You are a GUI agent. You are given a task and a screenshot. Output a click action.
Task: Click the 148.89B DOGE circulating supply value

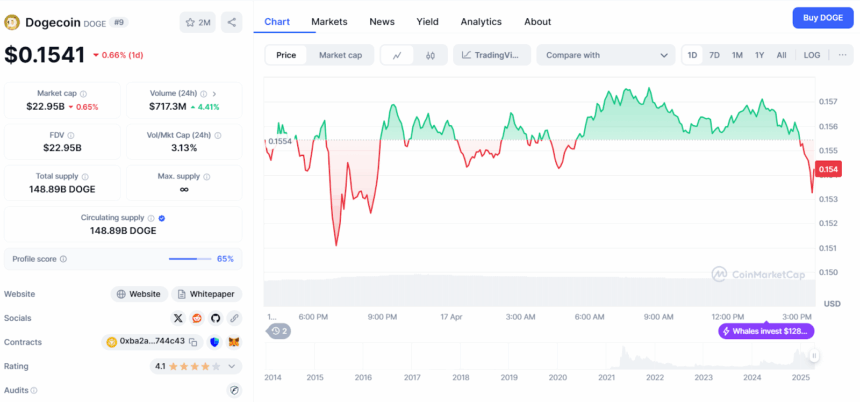123,230
